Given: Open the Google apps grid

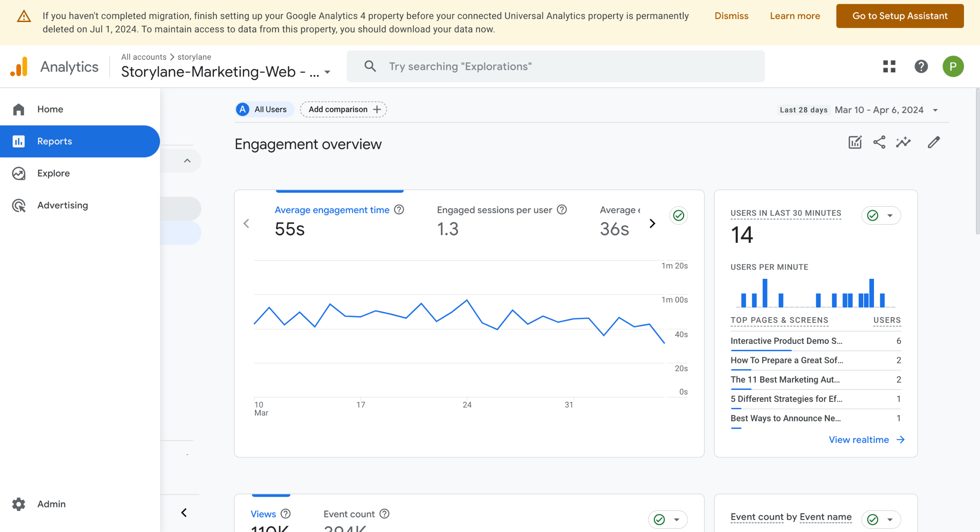Looking at the screenshot, I should (x=889, y=67).
